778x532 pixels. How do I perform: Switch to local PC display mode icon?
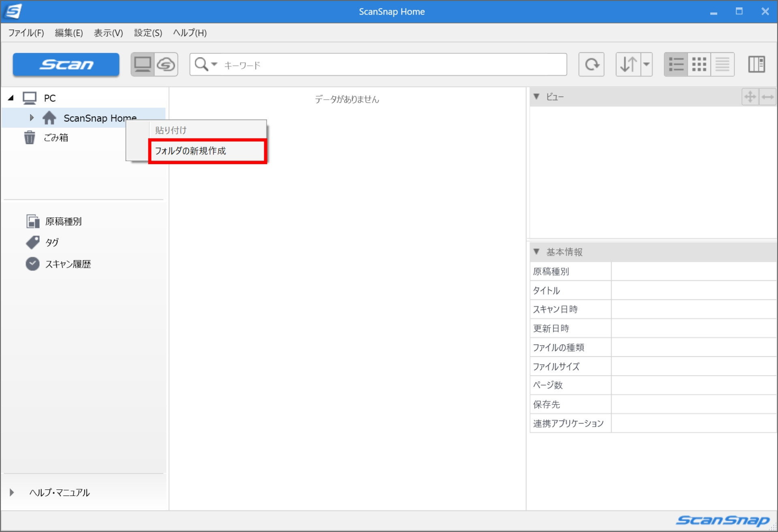[x=143, y=64]
